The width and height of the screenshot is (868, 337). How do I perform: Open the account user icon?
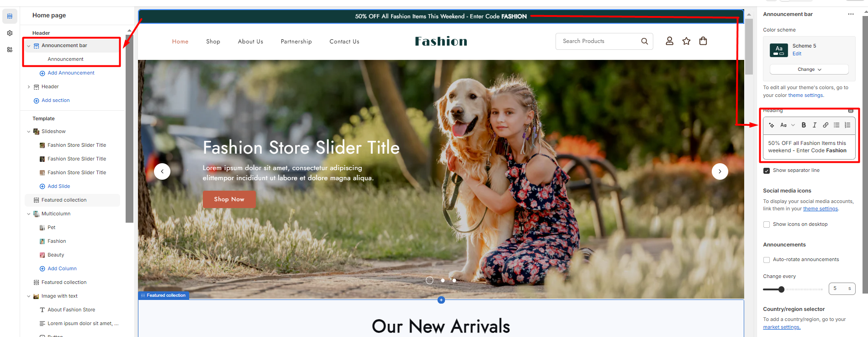[669, 41]
